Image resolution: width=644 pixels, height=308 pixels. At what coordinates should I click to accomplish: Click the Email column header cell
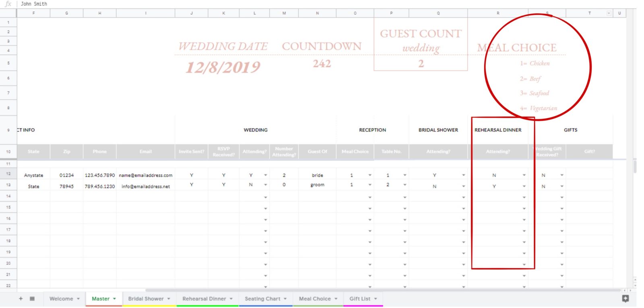146,152
